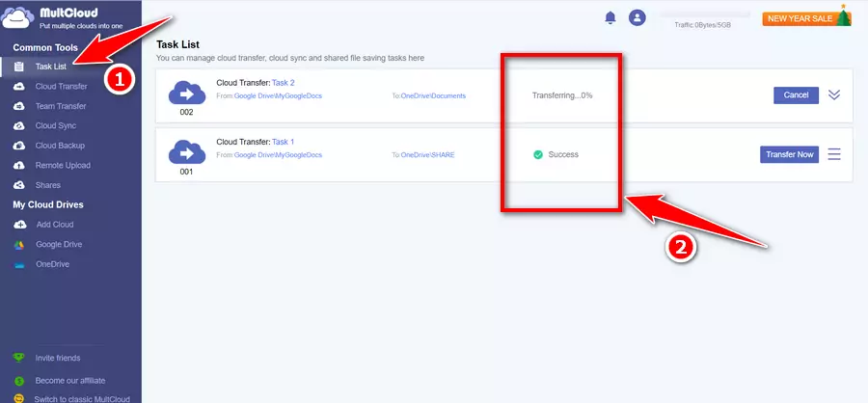This screenshot has height=403, width=868.
Task: Click green success checkmark on Task 1
Action: coord(537,155)
